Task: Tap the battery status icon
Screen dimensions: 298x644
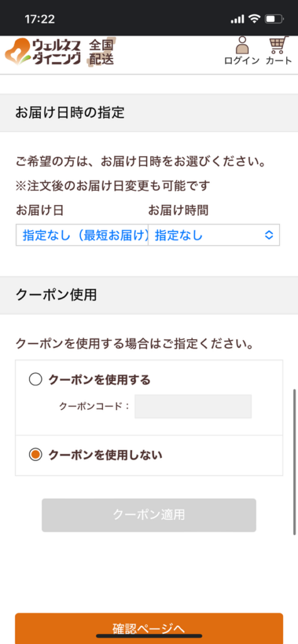Action: [x=274, y=18]
